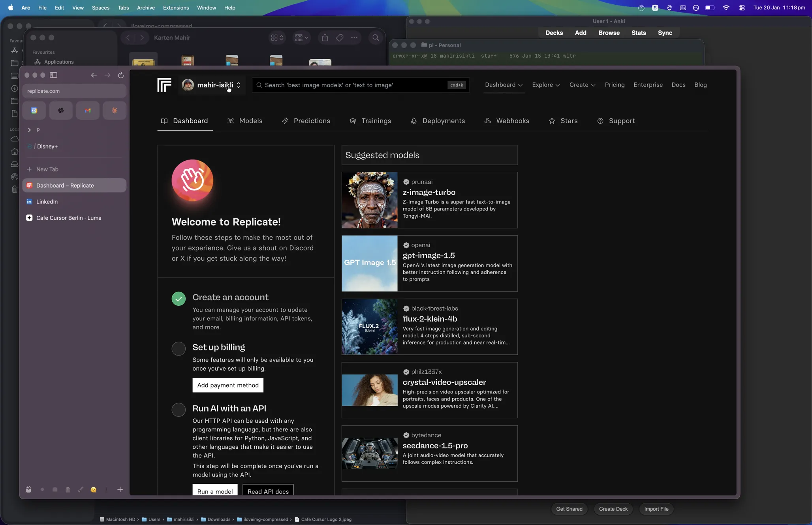Open the Google Calendar pinned app icon
The height and width of the screenshot is (525, 812).
(34, 110)
